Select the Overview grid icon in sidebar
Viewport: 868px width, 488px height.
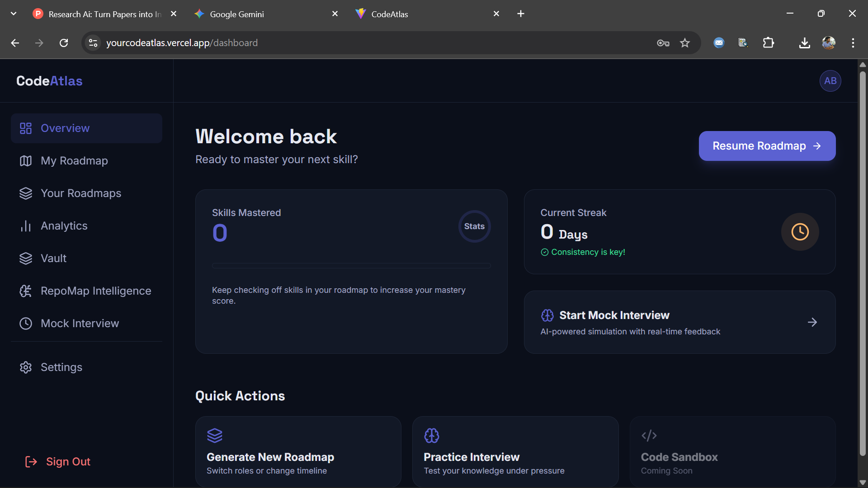pos(25,128)
